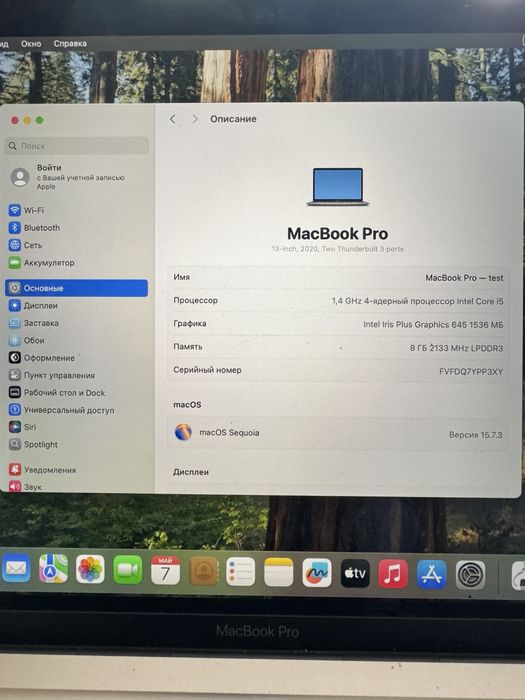
Task: Launch Music from the Dock
Action: [393, 574]
